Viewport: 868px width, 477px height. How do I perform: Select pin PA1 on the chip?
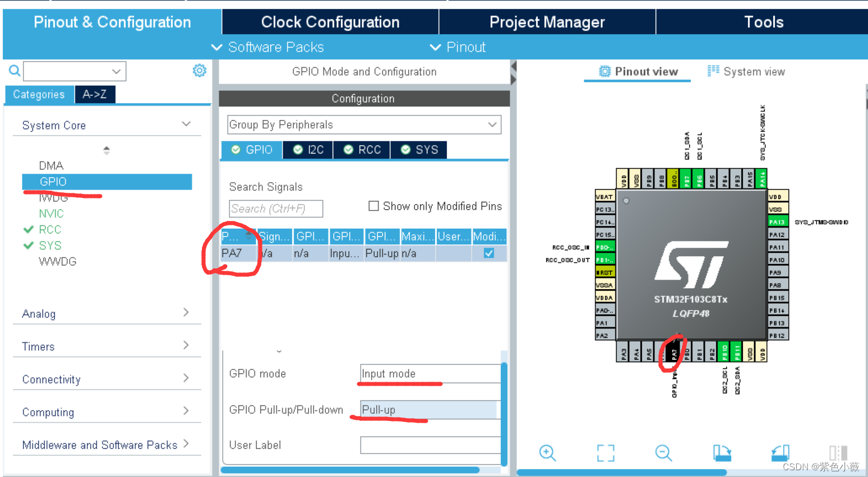(x=605, y=323)
